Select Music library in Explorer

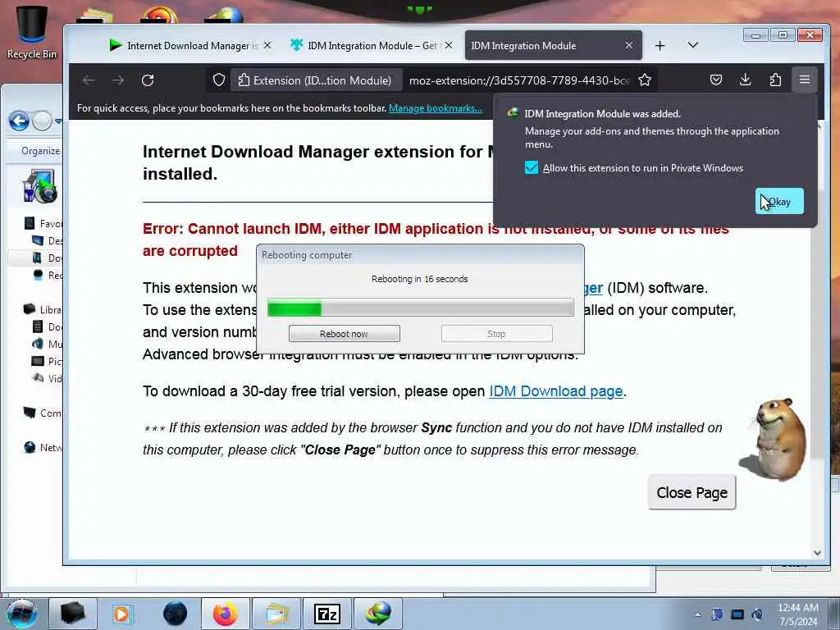click(x=47, y=344)
